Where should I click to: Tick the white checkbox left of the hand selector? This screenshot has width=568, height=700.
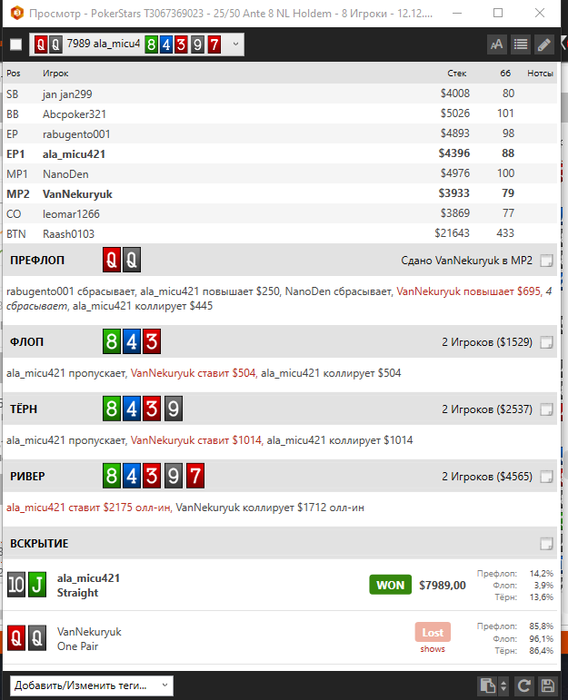(x=16, y=45)
